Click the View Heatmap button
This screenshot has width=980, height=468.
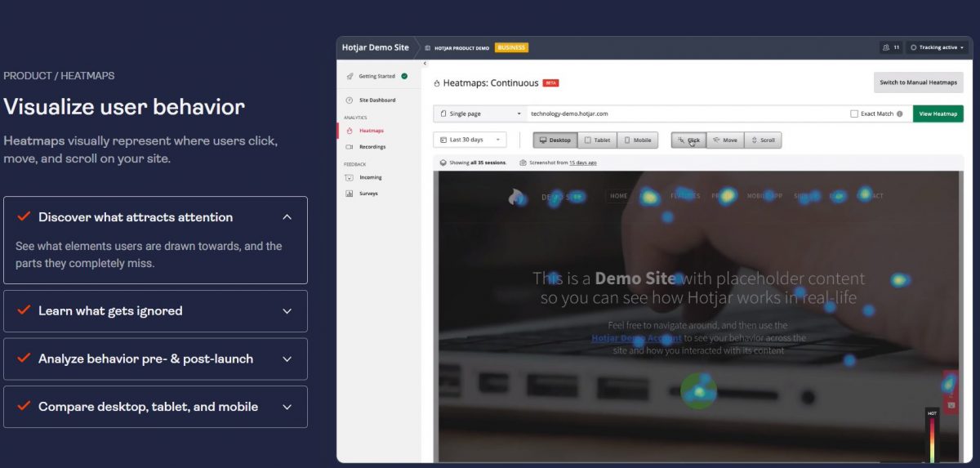tap(938, 114)
